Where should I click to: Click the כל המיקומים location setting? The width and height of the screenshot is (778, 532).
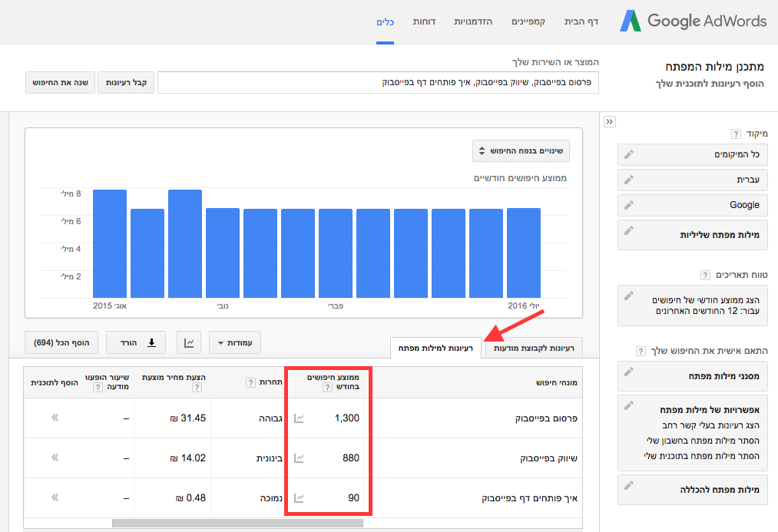(x=693, y=155)
